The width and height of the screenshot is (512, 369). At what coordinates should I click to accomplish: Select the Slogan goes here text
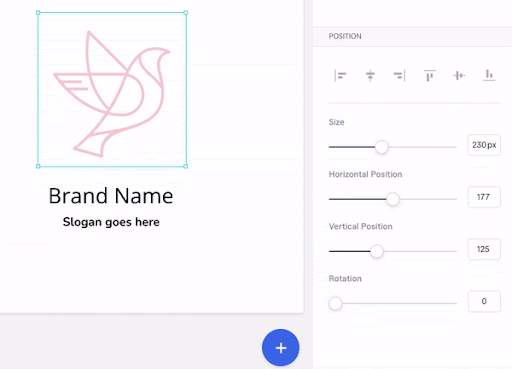click(x=111, y=222)
